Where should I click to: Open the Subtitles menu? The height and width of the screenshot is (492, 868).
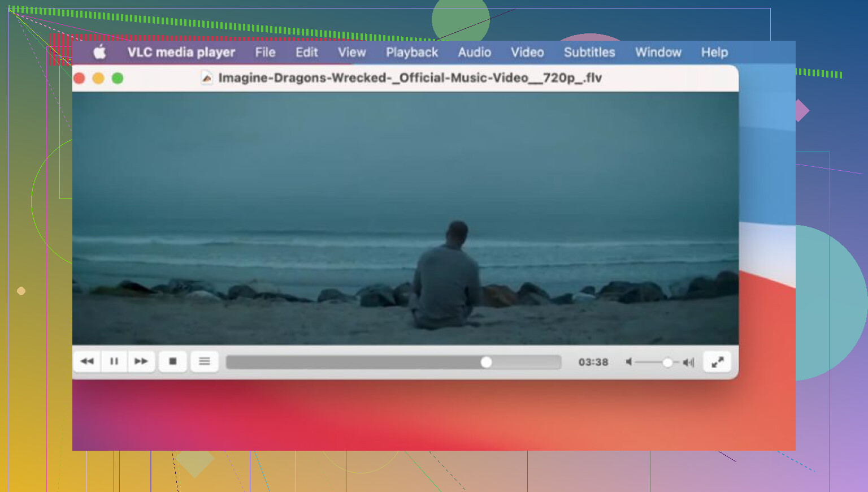[589, 52]
